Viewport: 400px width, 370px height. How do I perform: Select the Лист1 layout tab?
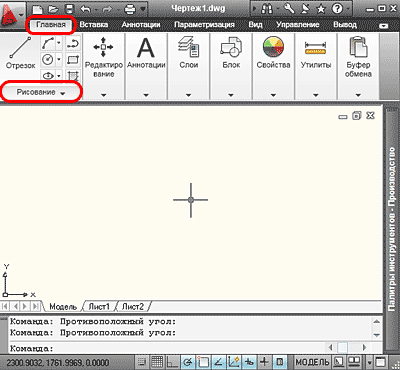tap(99, 307)
